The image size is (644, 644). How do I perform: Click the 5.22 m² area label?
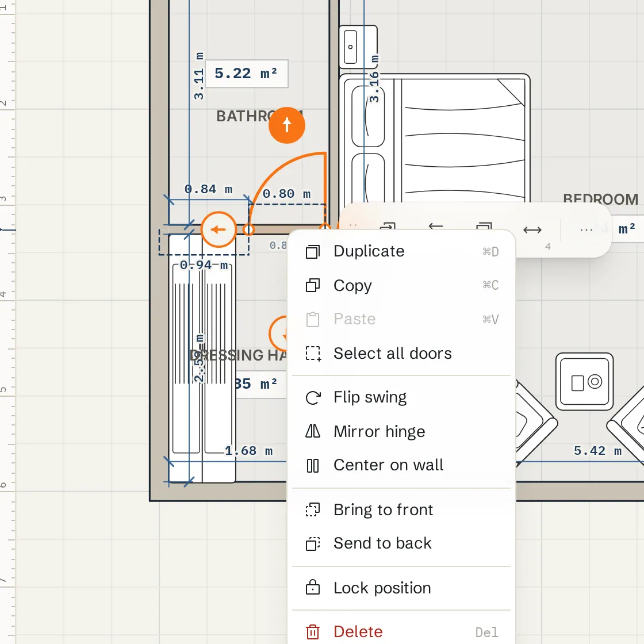pos(247,74)
